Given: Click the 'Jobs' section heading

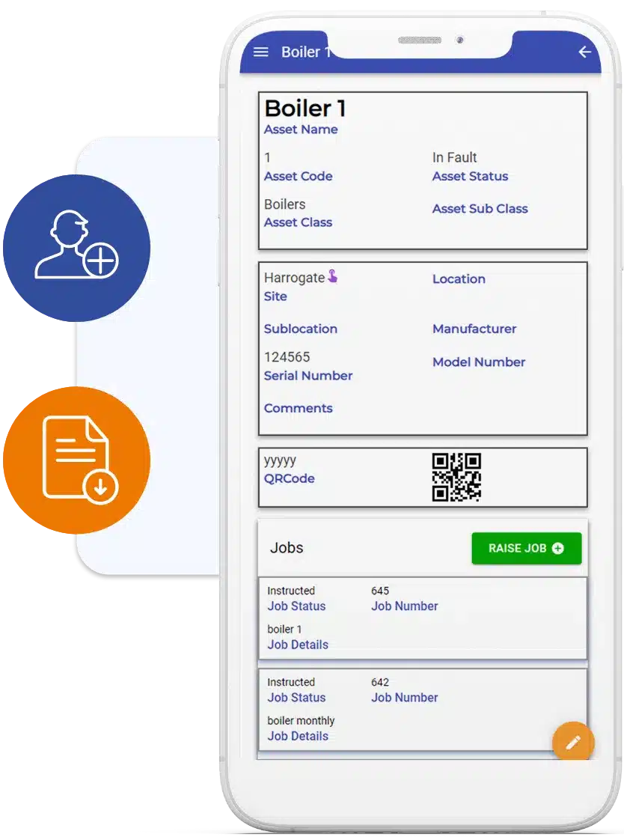Looking at the screenshot, I should click(287, 547).
